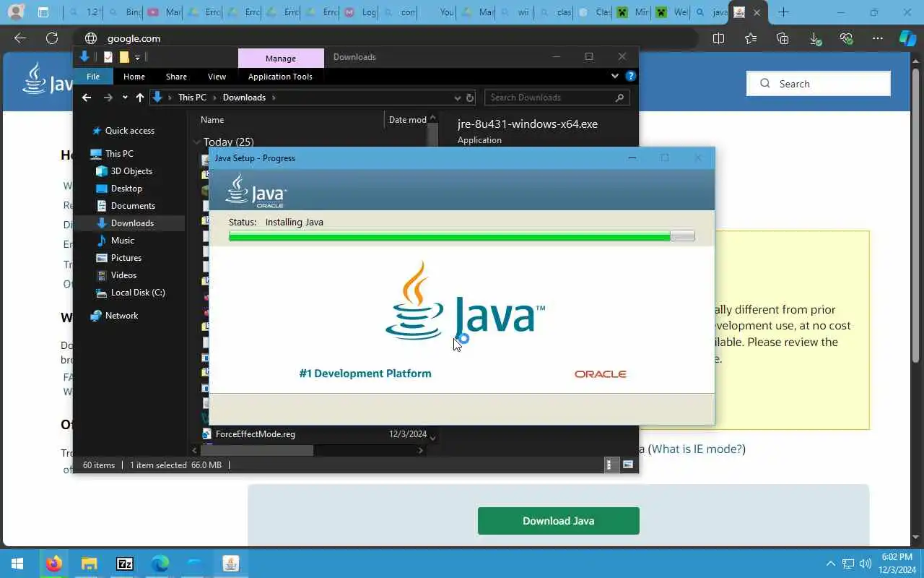The image size is (924, 578).
Task: Click the volume icon in system tray
Action: click(865, 564)
